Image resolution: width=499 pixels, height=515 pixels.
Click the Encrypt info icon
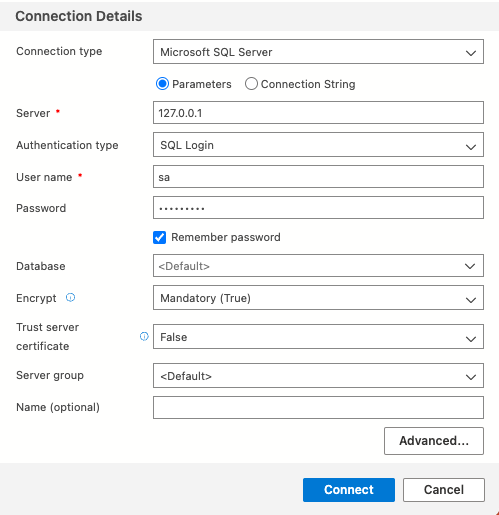coord(70,297)
